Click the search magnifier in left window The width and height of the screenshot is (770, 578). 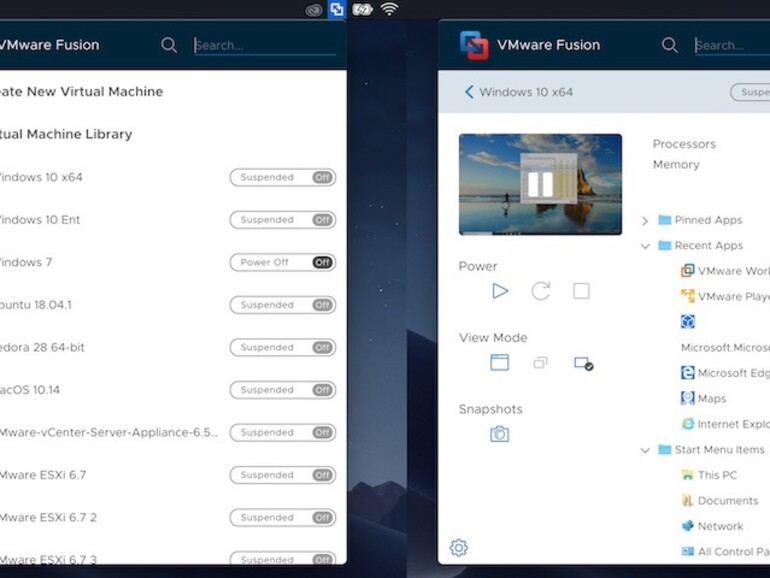[x=169, y=45]
